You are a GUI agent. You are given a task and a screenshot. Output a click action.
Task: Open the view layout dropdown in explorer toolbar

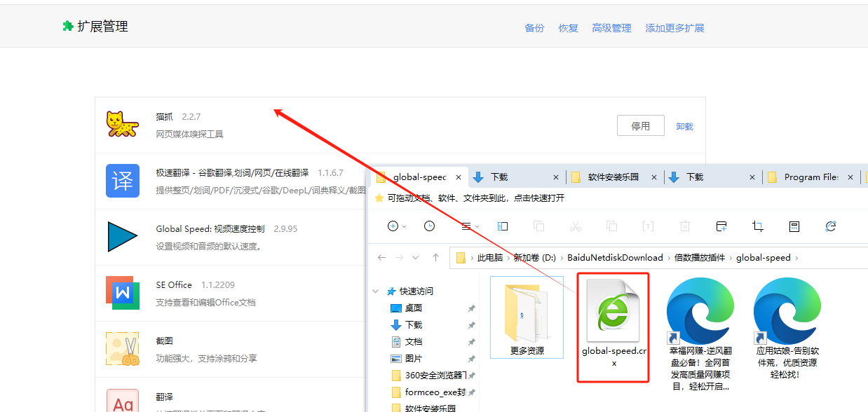coord(470,226)
